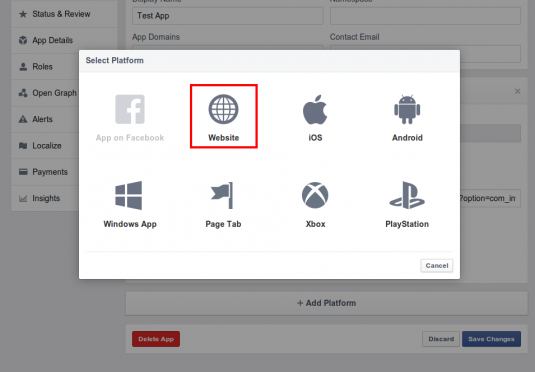
Task: Click the Add Platform button
Action: click(327, 303)
